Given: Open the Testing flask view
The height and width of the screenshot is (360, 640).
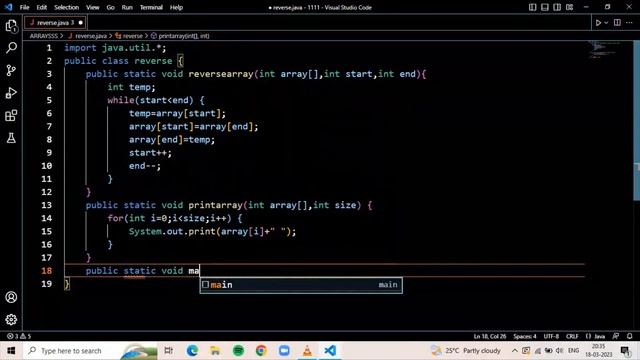Looking at the screenshot, I should 11,138.
